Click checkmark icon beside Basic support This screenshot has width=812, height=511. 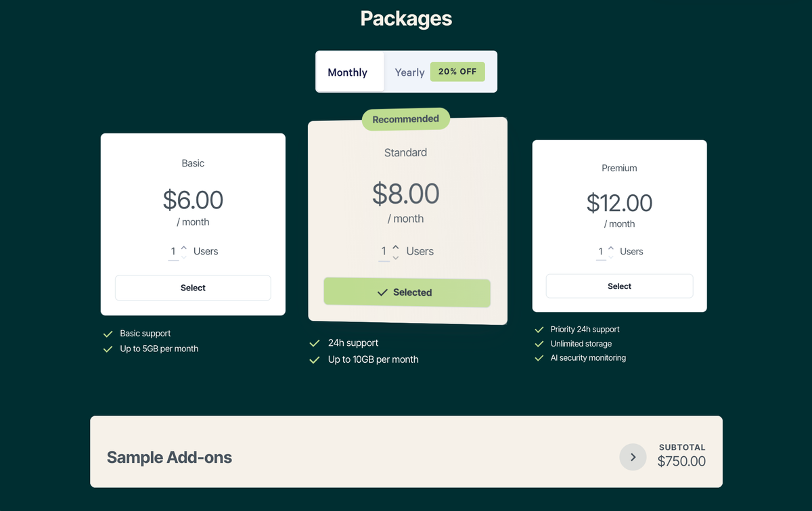click(x=108, y=334)
